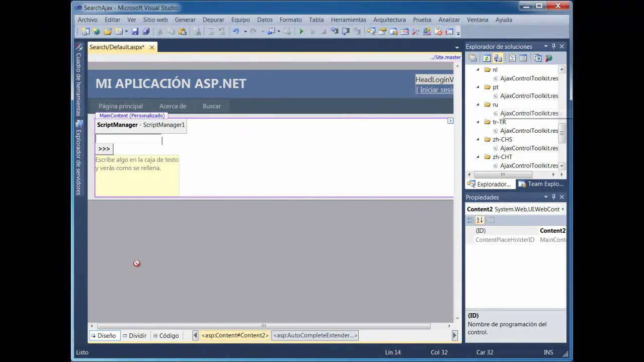Collapse the nl folder
The width and height of the screenshot is (644, 362).
click(x=478, y=70)
